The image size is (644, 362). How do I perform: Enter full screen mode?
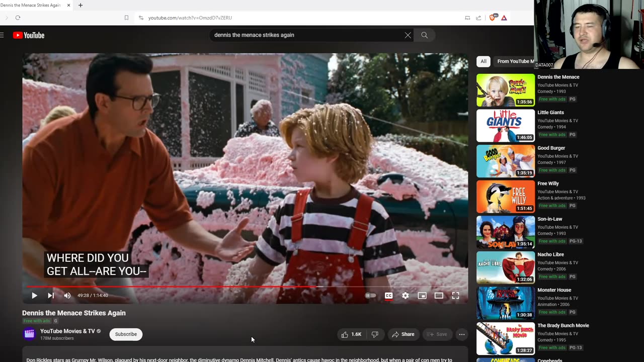455,296
